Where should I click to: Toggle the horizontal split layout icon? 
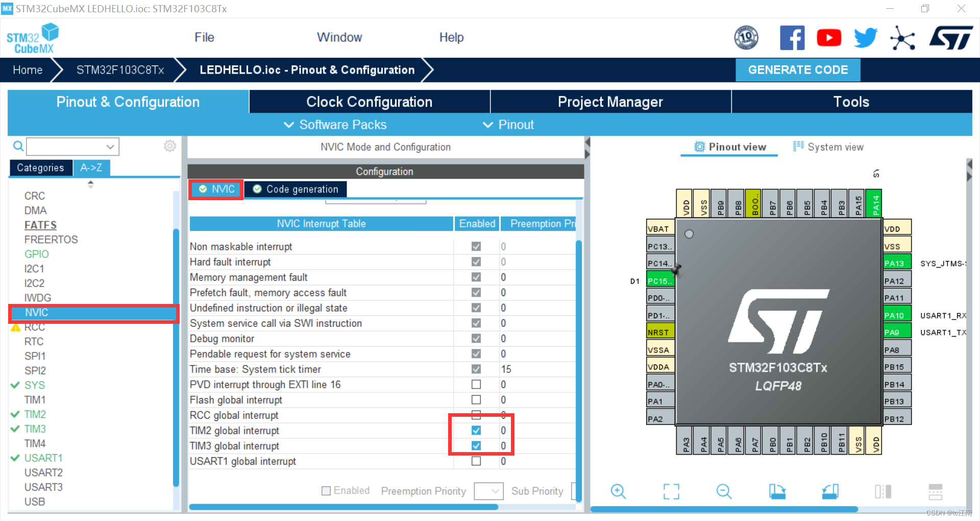point(936,491)
